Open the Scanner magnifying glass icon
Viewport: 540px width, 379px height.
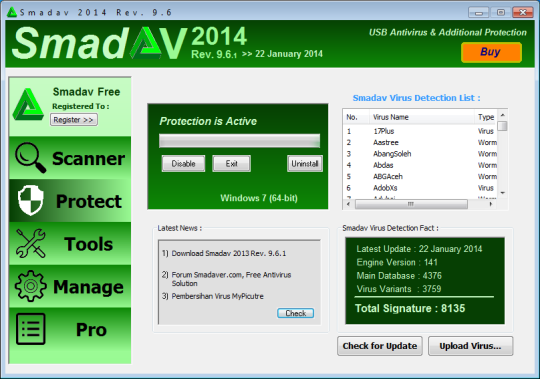tap(30, 158)
